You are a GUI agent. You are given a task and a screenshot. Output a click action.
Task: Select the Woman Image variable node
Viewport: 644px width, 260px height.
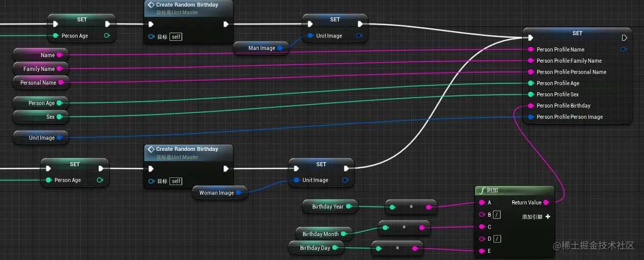pos(220,193)
